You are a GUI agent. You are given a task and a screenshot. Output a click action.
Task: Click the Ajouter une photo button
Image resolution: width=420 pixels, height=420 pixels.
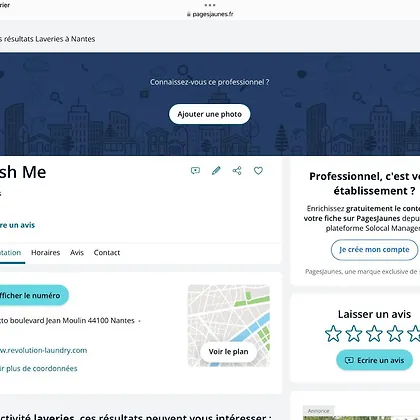click(210, 114)
